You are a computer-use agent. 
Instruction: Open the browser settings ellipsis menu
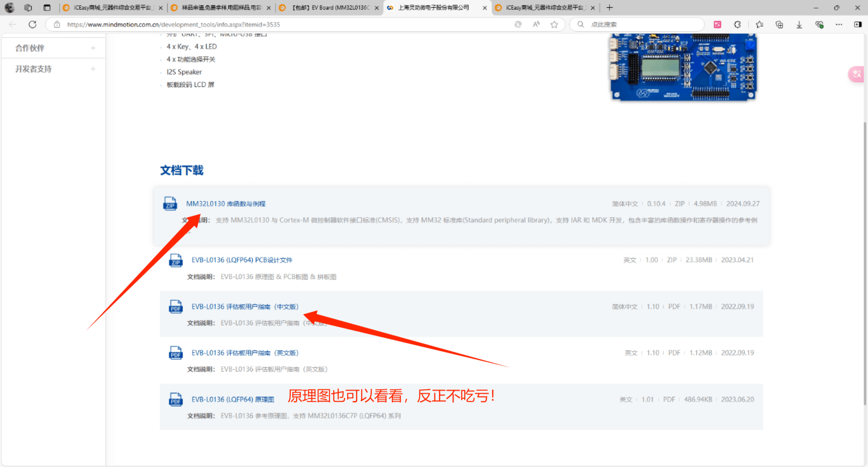pyautogui.click(x=839, y=24)
